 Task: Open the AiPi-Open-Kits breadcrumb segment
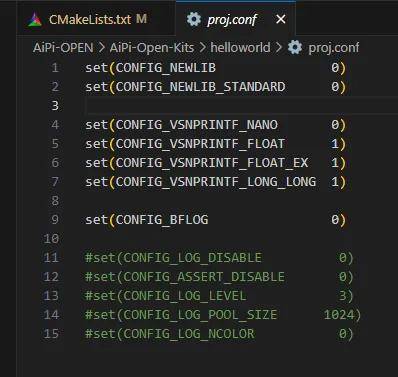[152, 48]
